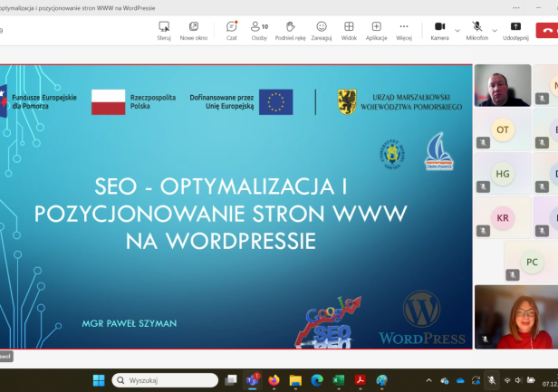Expand the Mikrofon options dropdown arrow
The width and height of the screenshot is (558, 392).
tap(495, 30)
